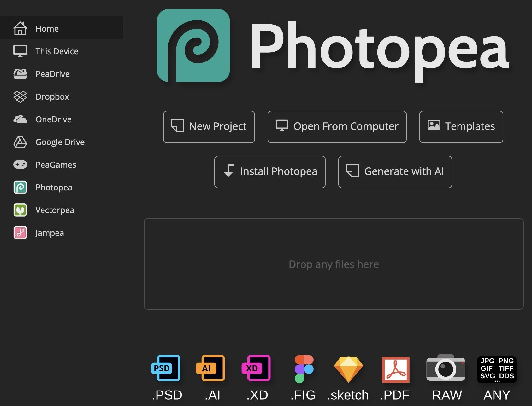Click the Vectorpea green leaf icon
532x406 pixels.
(20, 210)
